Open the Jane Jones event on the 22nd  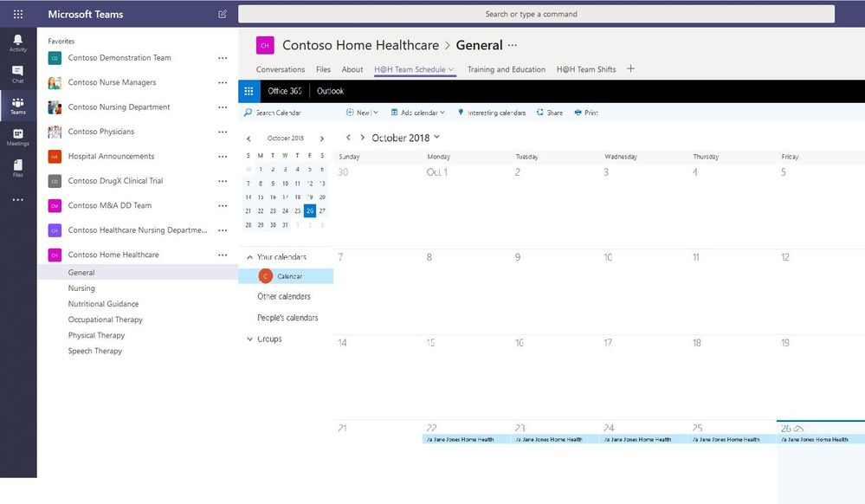click(x=467, y=439)
